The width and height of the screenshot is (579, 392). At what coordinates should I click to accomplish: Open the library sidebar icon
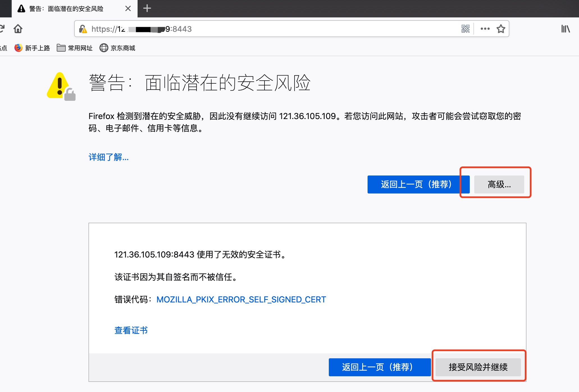pyautogui.click(x=565, y=29)
